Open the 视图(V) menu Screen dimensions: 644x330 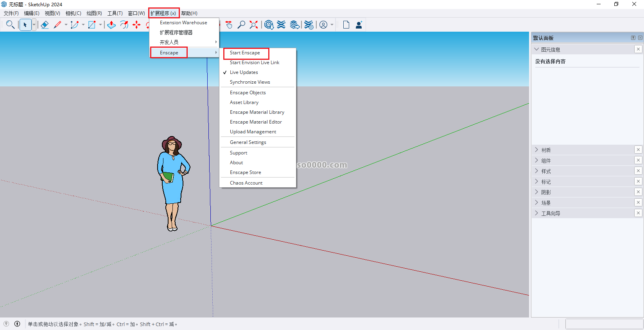pyautogui.click(x=52, y=13)
